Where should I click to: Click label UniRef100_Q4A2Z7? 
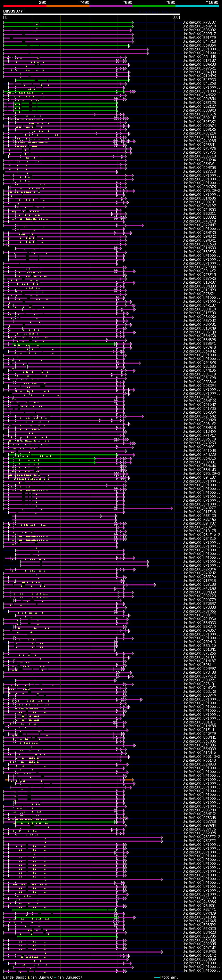(x=199, y=508)
